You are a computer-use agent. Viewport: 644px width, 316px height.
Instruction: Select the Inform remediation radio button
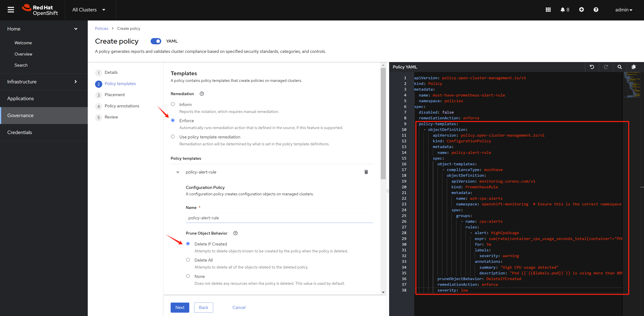coord(173,104)
